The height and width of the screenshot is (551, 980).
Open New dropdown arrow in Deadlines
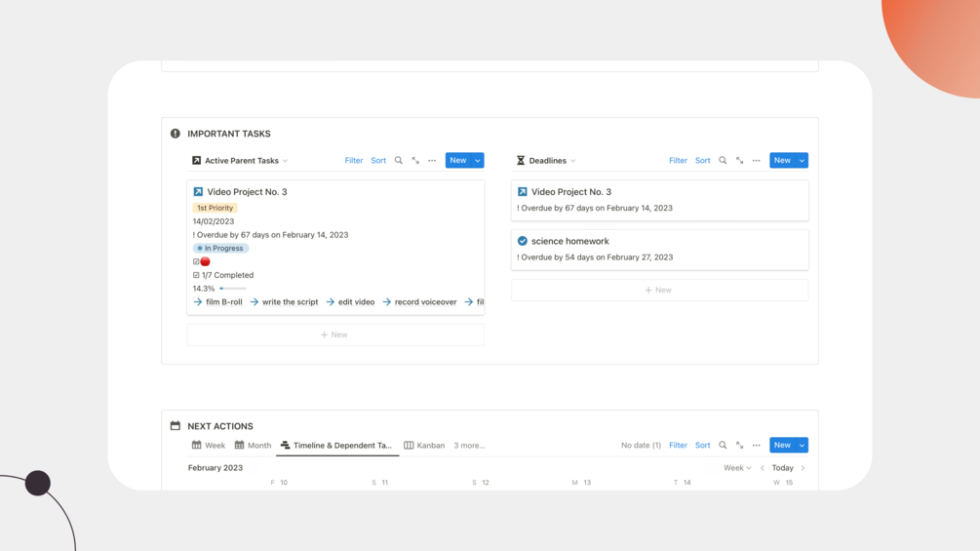(802, 161)
